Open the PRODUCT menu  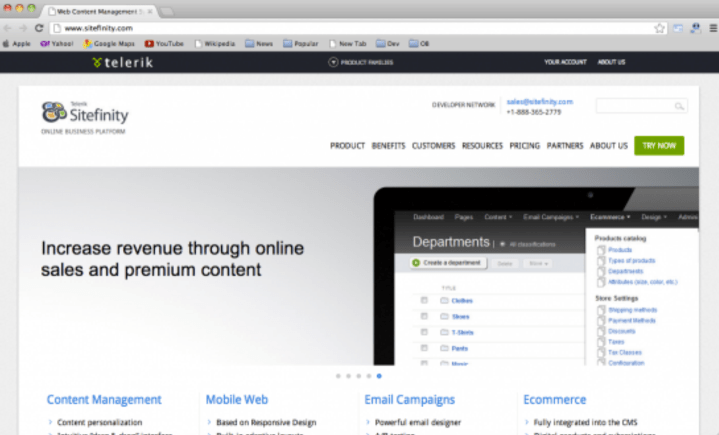(x=348, y=146)
